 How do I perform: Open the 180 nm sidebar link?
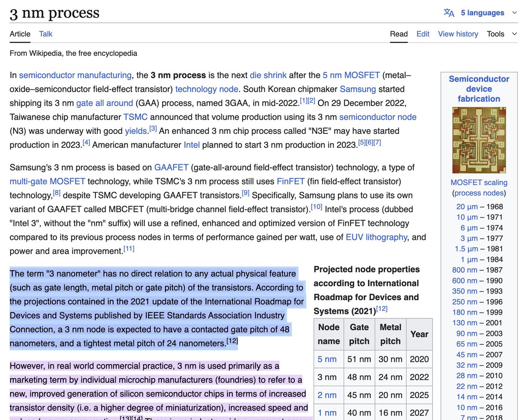pos(465,312)
